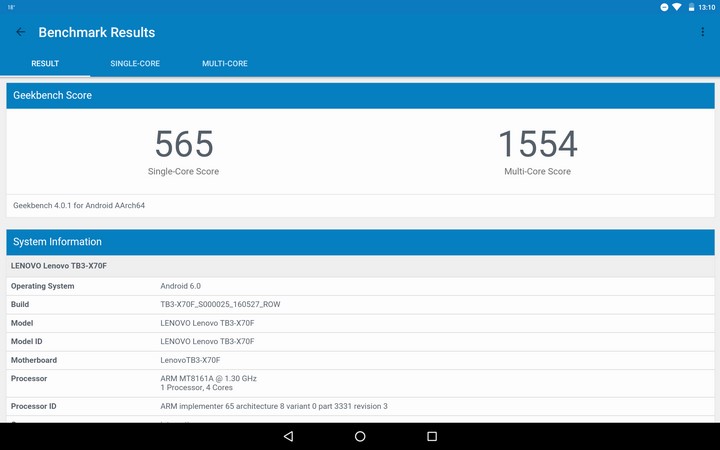
Task: Tap the Multi-Core Score label
Action: (x=538, y=171)
